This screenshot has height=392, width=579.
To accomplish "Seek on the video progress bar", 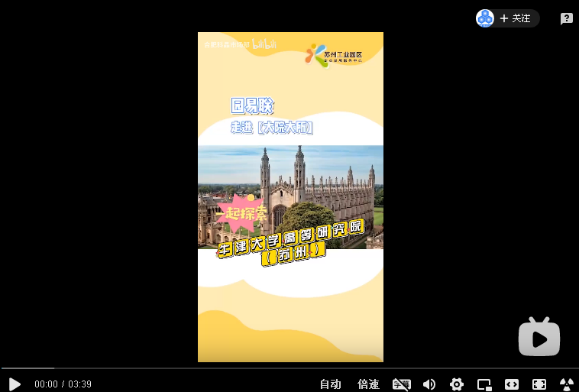I will [289, 368].
